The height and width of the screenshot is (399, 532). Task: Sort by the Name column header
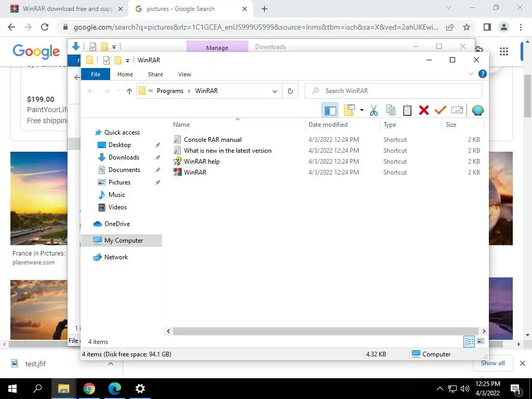coord(181,125)
